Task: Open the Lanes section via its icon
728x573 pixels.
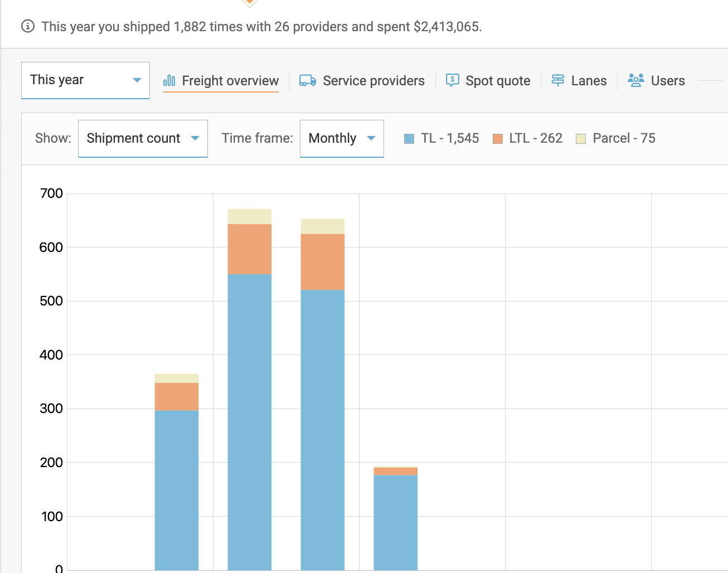Action: click(557, 80)
